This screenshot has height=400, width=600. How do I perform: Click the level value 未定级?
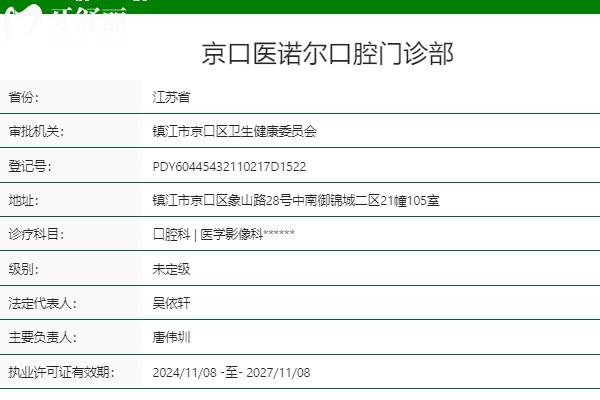tap(171, 269)
